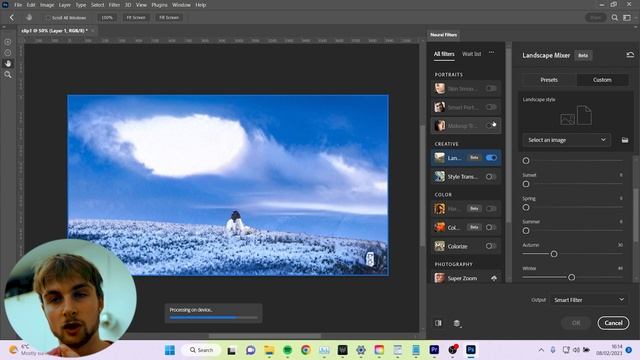Click the 100% zoom button

(107, 18)
